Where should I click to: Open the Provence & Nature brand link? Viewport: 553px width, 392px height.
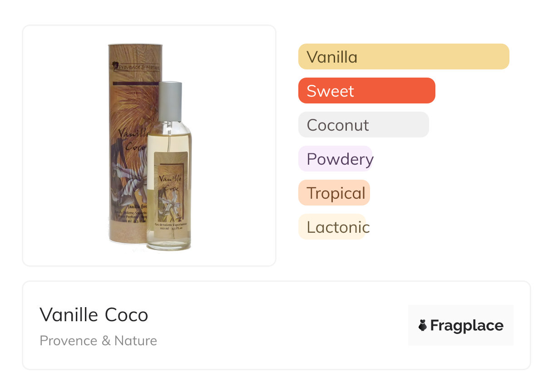click(99, 341)
